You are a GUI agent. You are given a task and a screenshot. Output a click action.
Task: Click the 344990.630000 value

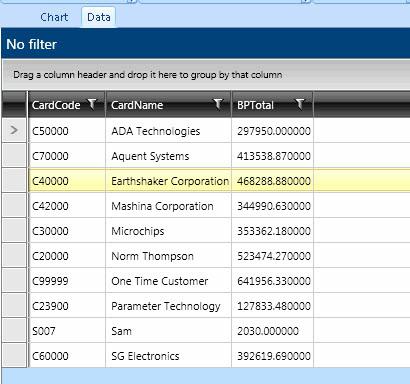click(x=274, y=206)
